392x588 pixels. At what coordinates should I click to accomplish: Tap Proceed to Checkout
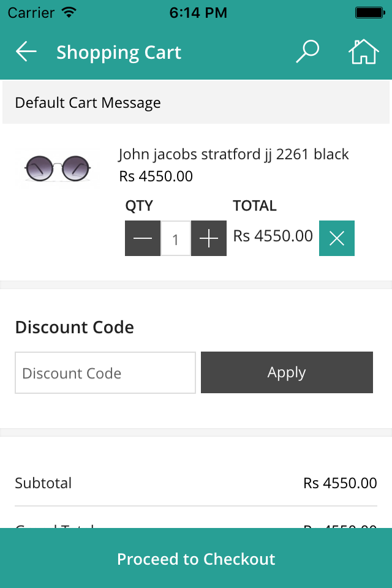pos(196,559)
